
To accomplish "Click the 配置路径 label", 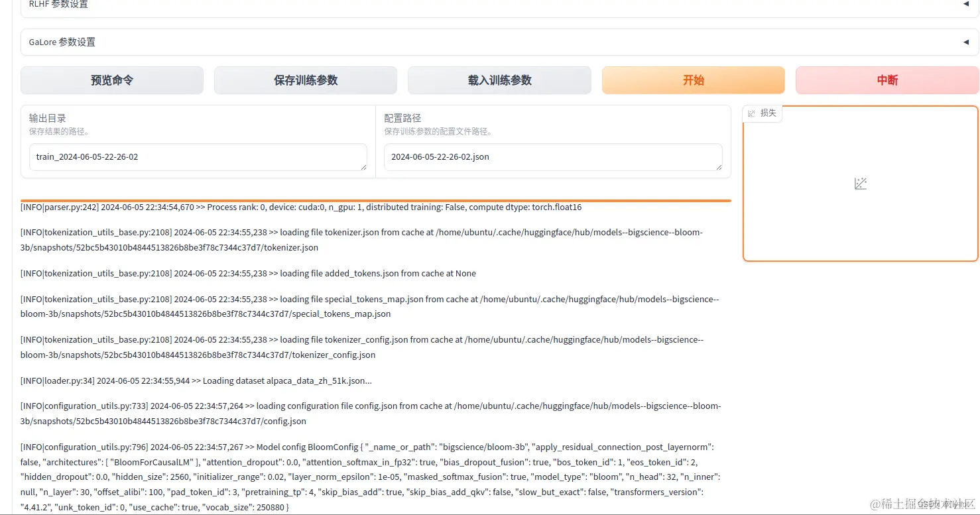I will tap(402, 118).
